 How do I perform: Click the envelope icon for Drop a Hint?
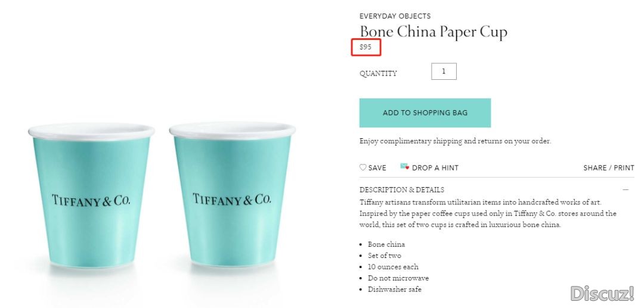404,166
